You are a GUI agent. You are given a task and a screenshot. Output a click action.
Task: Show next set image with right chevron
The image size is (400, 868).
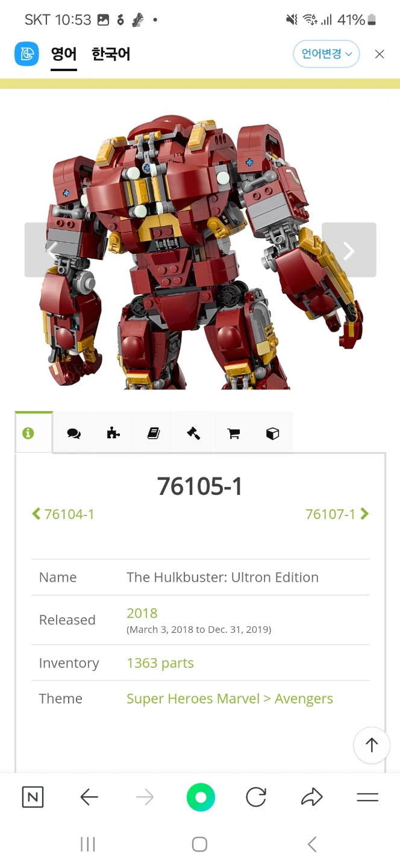349,250
